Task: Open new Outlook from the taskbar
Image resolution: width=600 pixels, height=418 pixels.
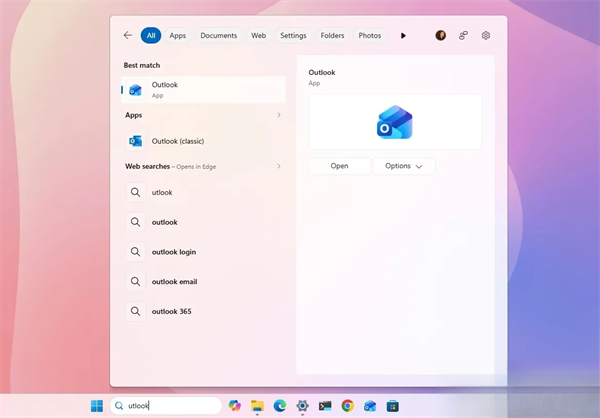Action: pyautogui.click(x=370, y=406)
